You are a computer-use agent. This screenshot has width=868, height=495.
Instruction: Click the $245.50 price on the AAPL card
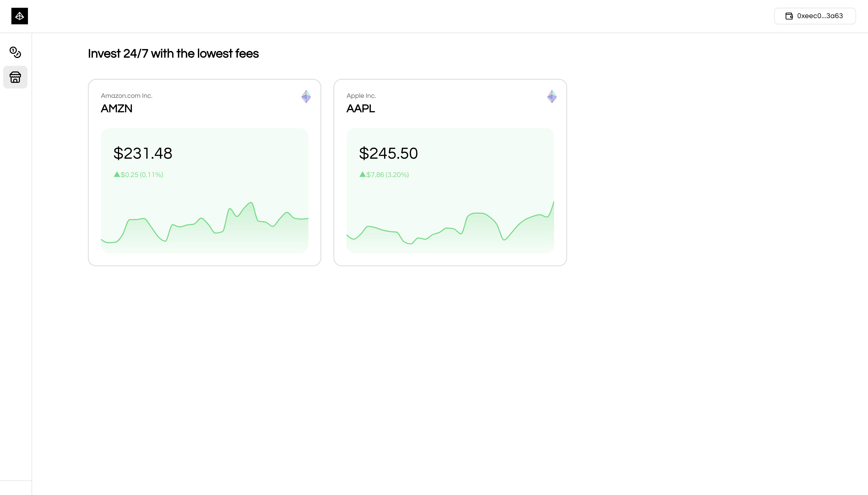pyautogui.click(x=388, y=153)
